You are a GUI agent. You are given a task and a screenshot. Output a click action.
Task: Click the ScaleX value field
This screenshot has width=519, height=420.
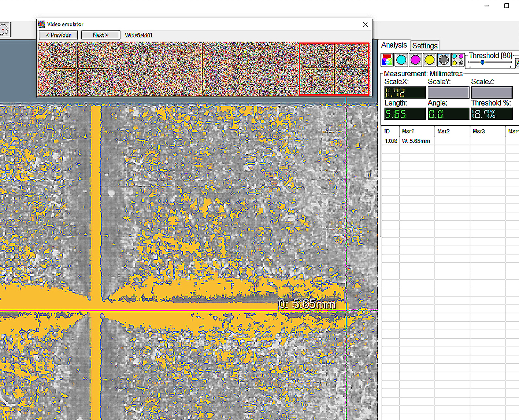405,92
